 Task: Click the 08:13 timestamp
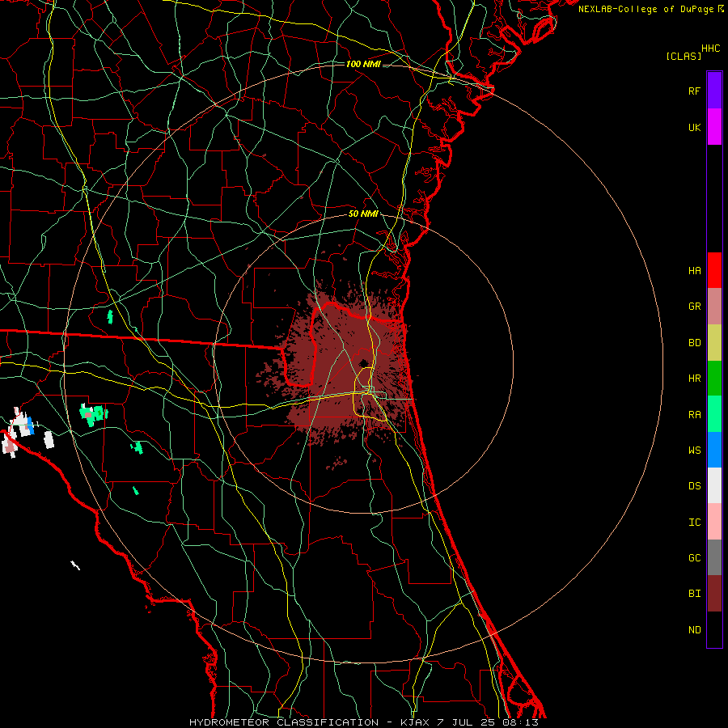(x=520, y=722)
